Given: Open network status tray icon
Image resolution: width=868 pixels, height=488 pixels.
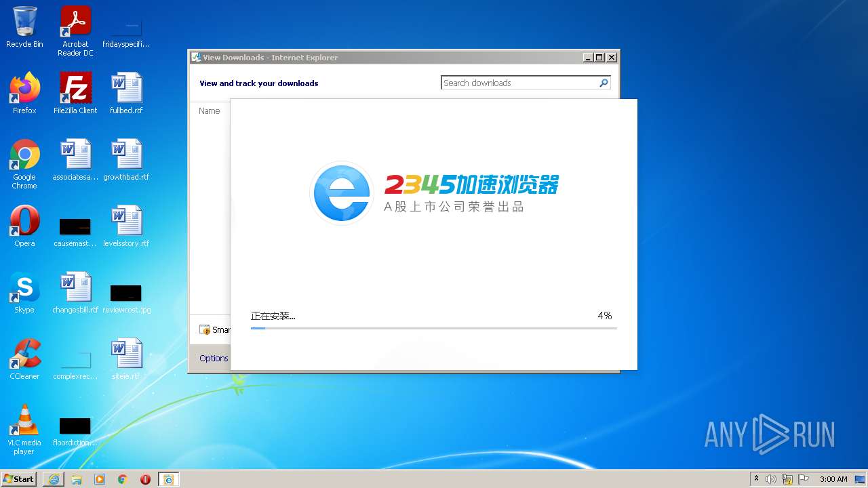Looking at the screenshot, I should (x=787, y=479).
